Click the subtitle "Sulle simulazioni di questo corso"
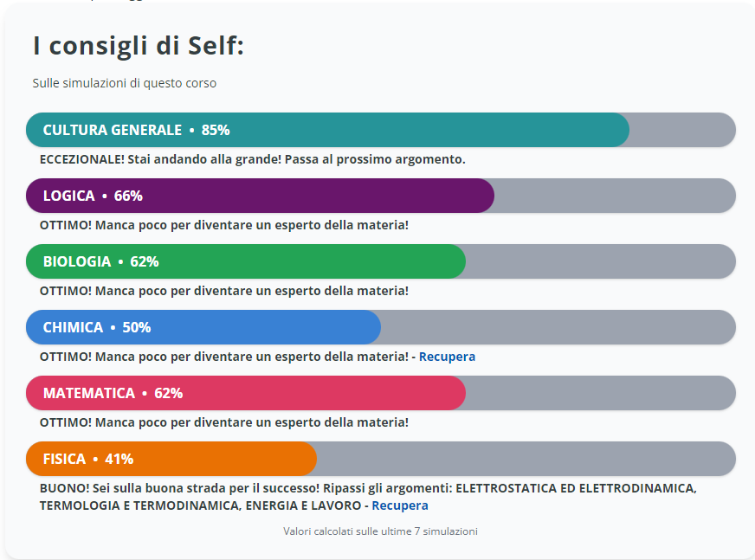The height and width of the screenshot is (560, 755). [x=125, y=83]
